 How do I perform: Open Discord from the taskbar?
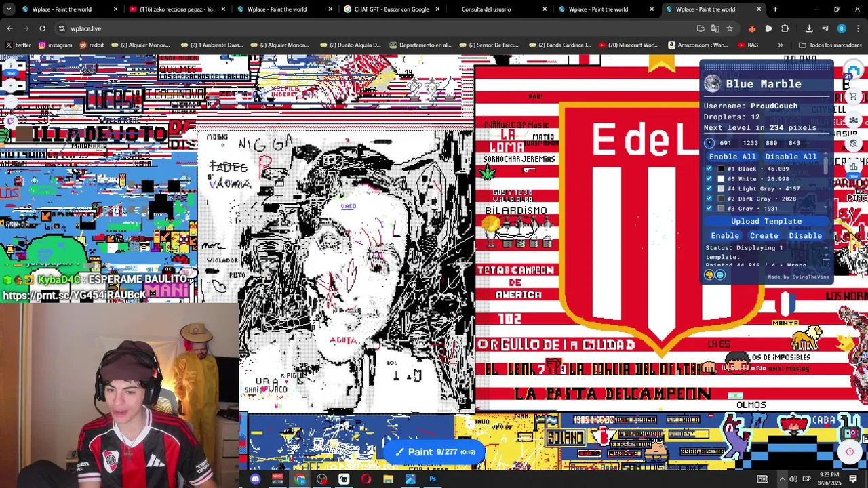coord(255,479)
